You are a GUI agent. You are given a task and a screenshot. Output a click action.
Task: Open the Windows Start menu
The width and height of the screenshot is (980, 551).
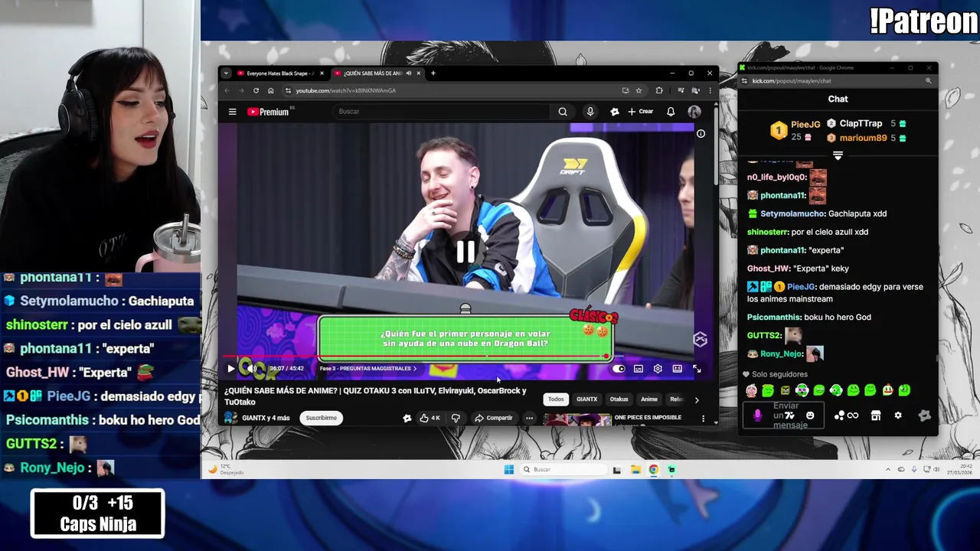(509, 470)
